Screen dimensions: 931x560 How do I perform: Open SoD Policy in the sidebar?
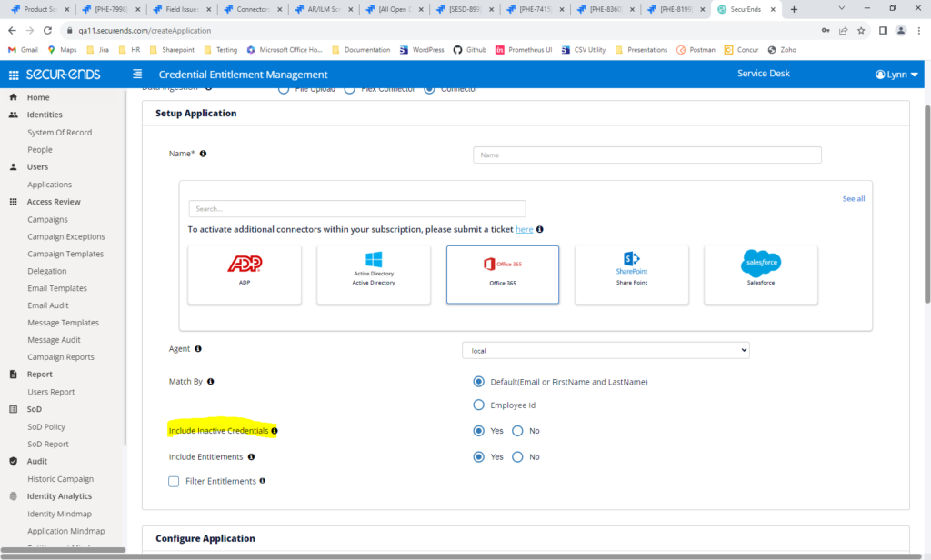pos(46,427)
